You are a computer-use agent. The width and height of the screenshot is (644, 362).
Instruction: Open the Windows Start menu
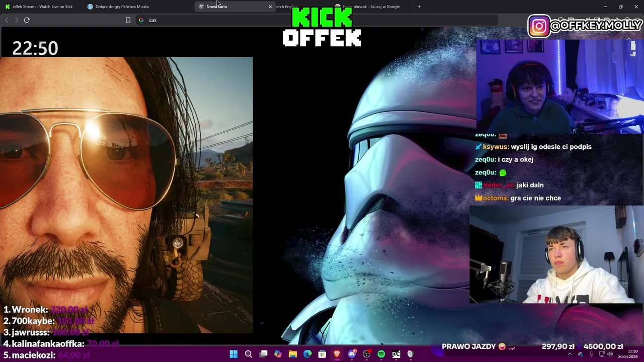pyautogui.click(x=233, y=354)
